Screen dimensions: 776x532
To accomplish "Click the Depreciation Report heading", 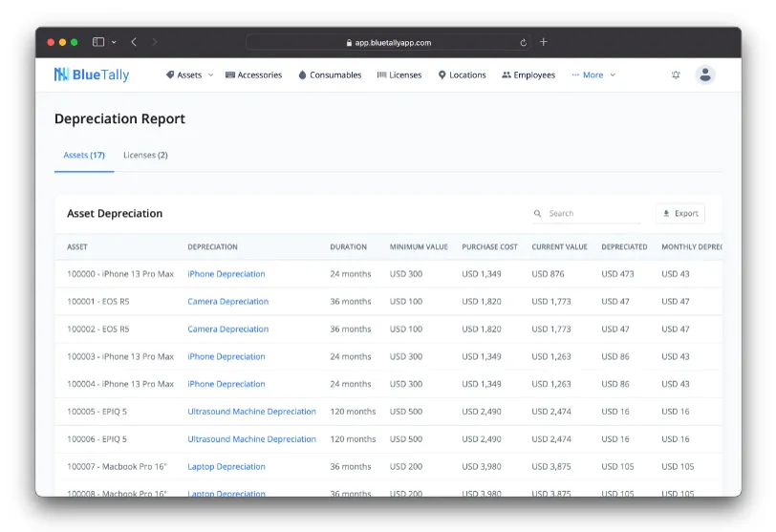I will pos(119,118).
